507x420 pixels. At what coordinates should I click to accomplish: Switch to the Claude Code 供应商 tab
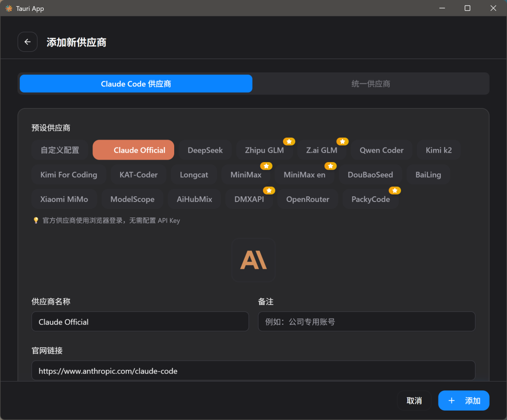pyautogui.click(x=136, y=83)
